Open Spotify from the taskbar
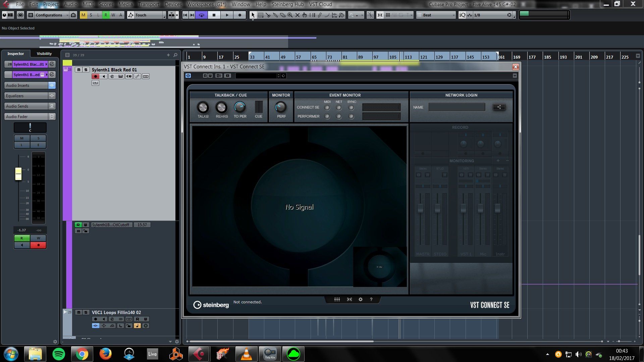The image size is (644, 362). (x=59, y=354)
